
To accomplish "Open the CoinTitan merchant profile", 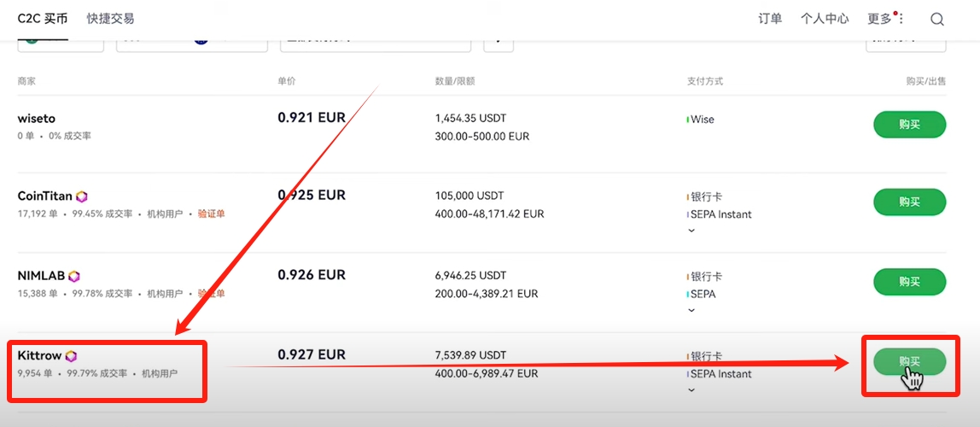I will (x=45, y=196).
